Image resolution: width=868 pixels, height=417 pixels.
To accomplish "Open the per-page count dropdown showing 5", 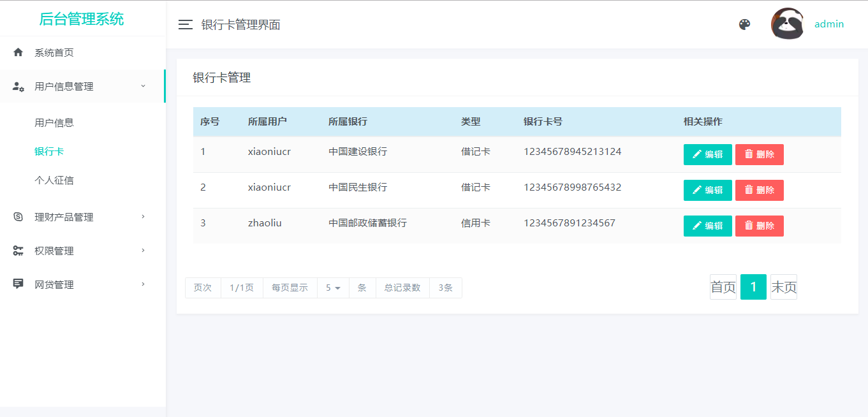I will click(333, 288).
